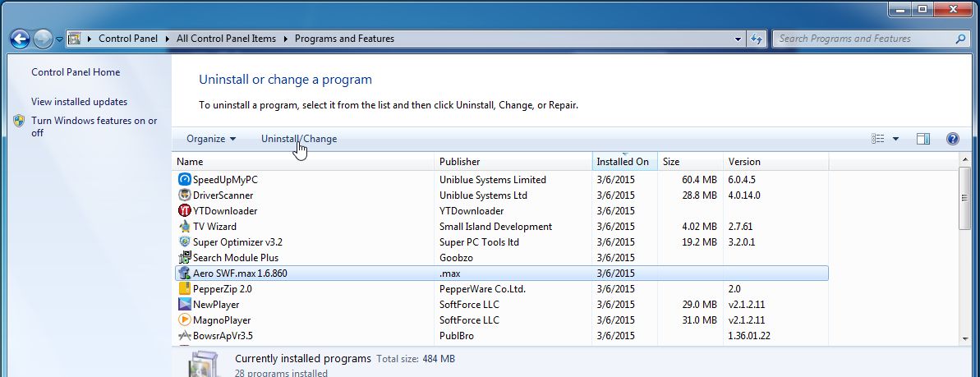
Task: Click the Back navigation arrow button
Action: pyautogui.click(x=21, y=39)
